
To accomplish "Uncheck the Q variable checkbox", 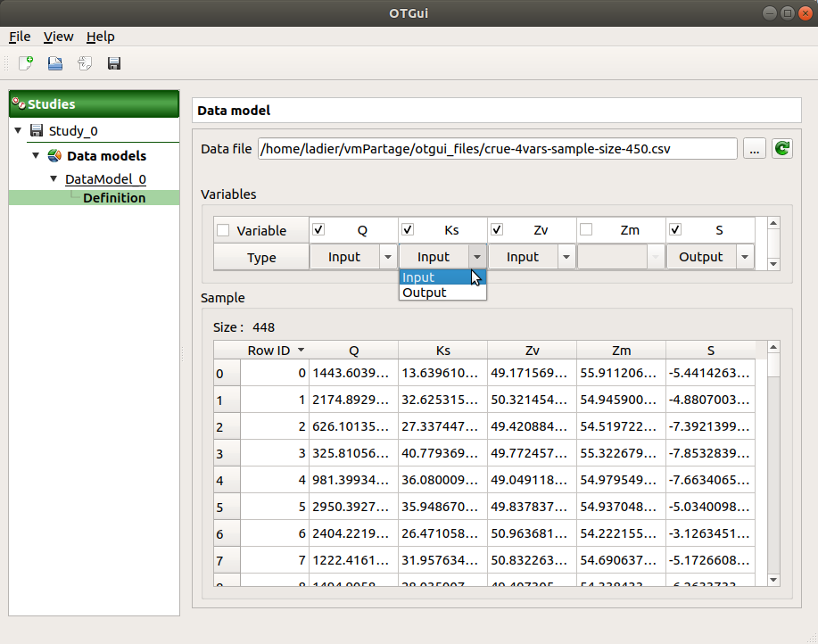I will [318, 229].
